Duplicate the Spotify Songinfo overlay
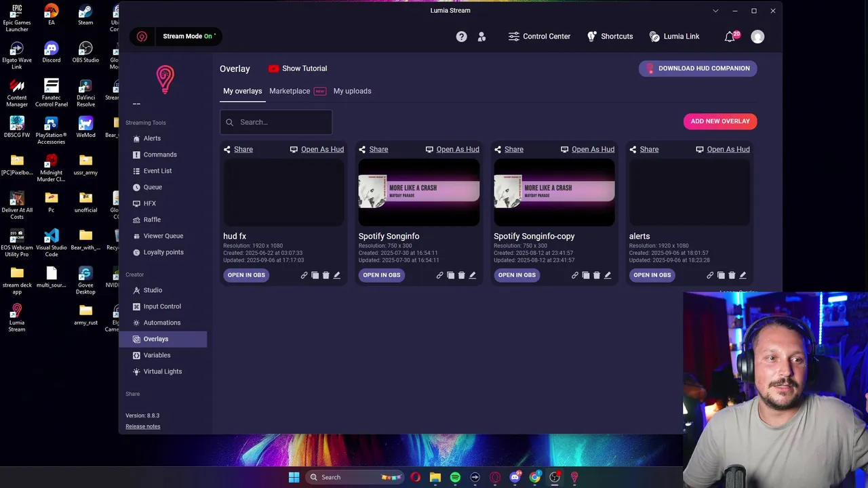This screenshot has height=488, width=868. tap(451, 275)
